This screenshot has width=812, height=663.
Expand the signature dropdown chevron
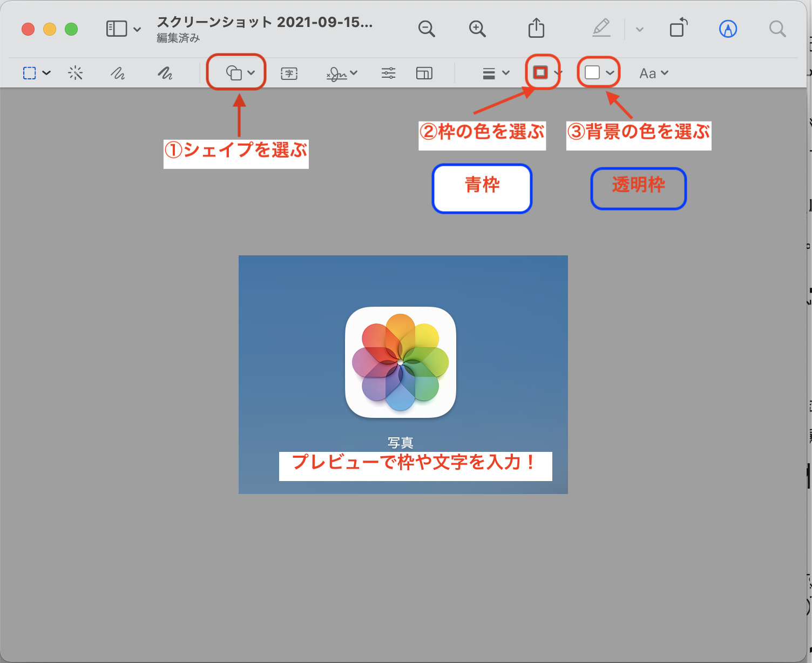coord(354,73)
